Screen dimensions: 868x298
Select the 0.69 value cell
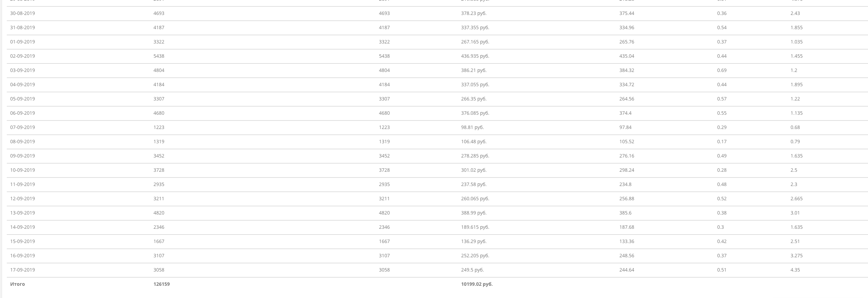(x=722, y=70)
